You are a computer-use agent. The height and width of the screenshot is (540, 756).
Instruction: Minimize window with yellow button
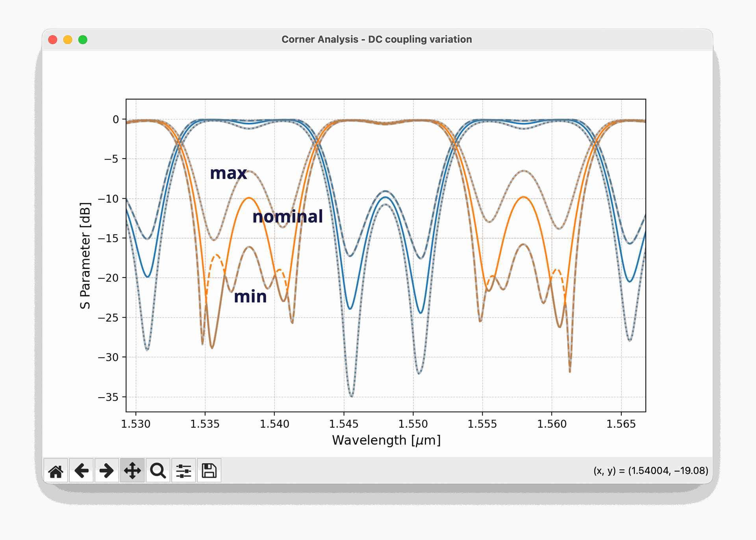[68, 40]
